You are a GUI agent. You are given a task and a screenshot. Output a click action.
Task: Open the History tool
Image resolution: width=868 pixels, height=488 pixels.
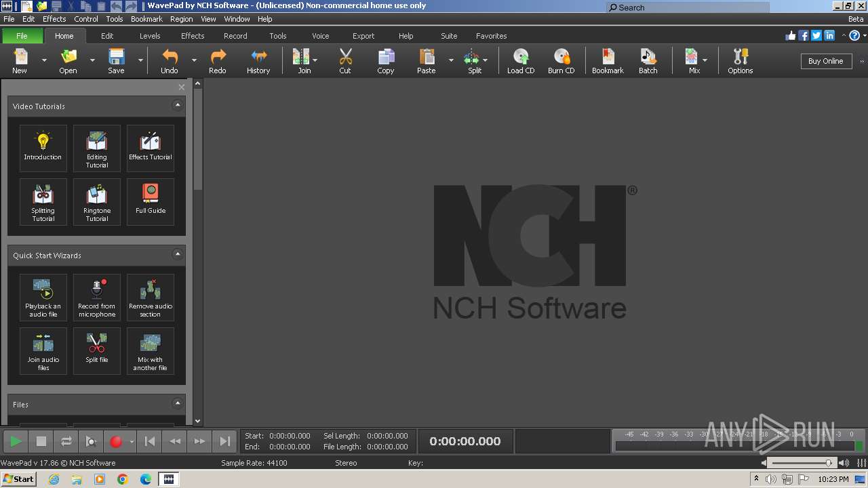[258, 60]
